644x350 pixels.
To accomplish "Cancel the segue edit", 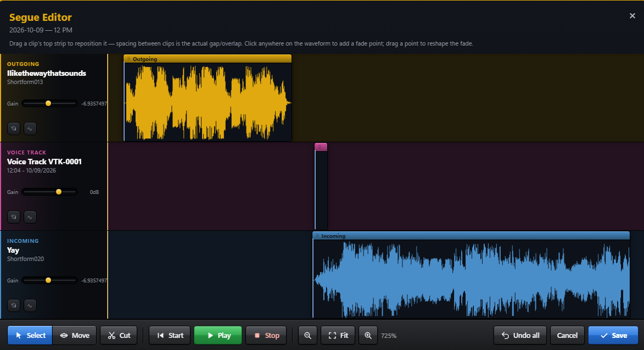I will pyautogui.click(x=567, y=335).
